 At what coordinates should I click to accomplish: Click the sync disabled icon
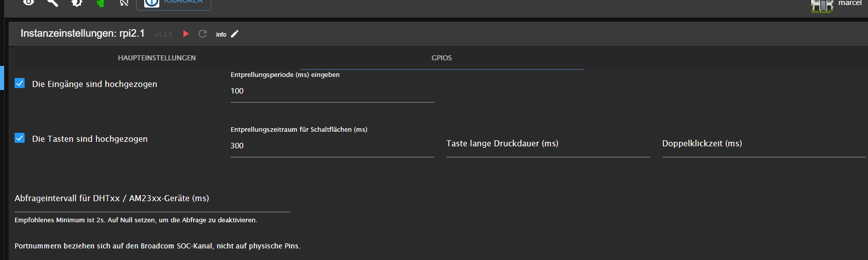click(x=124, y=3)
